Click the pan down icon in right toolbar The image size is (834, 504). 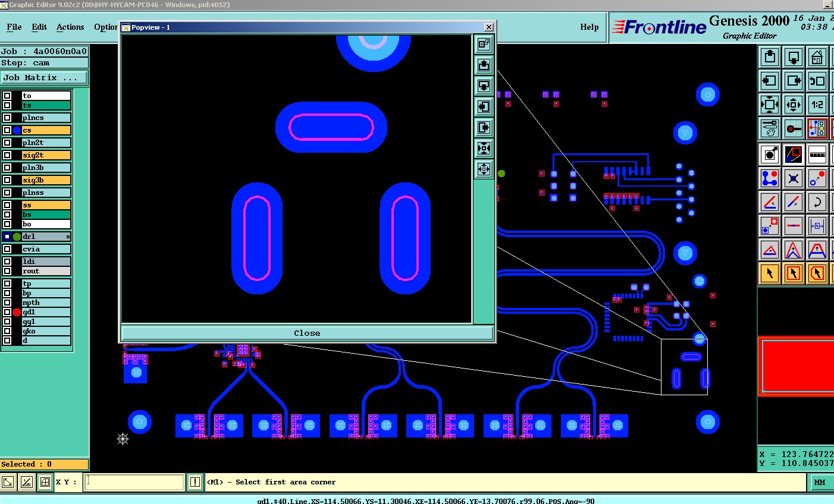794,58
